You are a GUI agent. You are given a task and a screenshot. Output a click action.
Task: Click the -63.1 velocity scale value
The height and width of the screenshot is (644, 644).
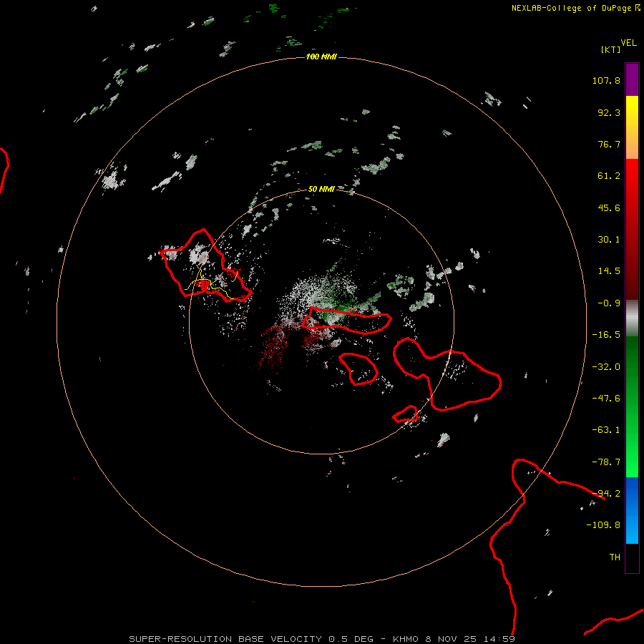point(606,430)
